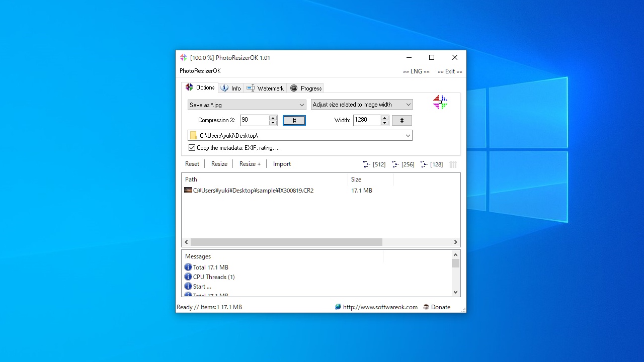
Task: Click the # button next to Width
Action: 401,120
